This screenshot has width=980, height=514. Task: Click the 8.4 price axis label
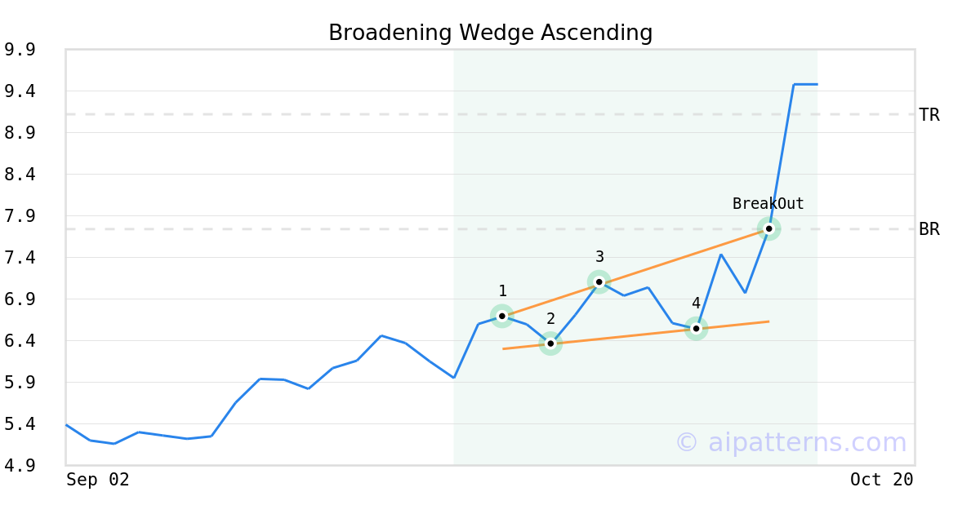[x=20, y=175]
